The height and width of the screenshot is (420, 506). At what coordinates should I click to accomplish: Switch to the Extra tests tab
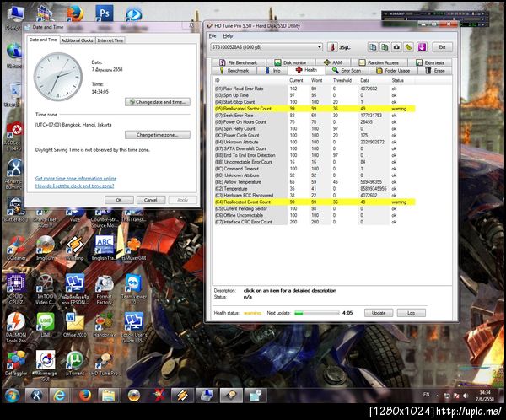tap(430, 62)
